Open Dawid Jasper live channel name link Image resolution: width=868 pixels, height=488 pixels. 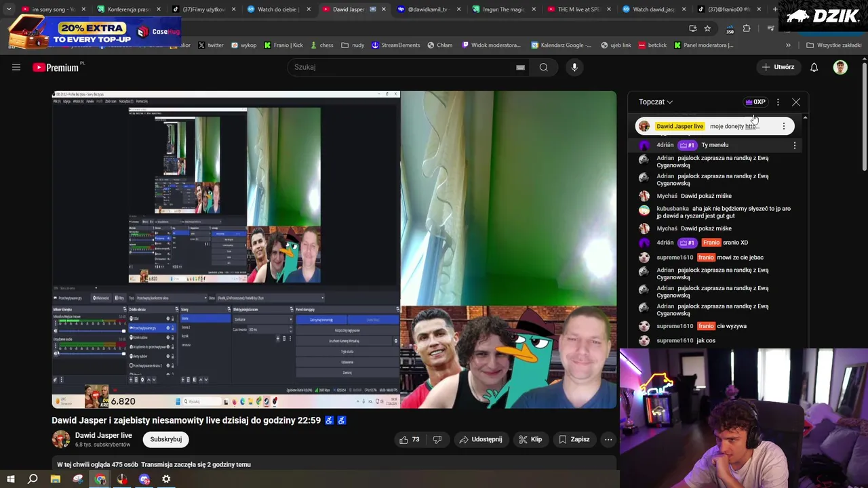[103, 435]
